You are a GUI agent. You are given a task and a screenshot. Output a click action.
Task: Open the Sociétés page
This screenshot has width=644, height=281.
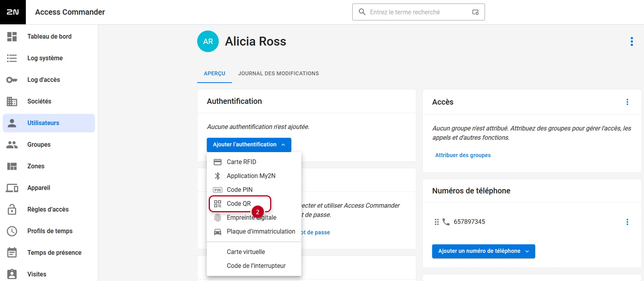(x=39, y=102)
